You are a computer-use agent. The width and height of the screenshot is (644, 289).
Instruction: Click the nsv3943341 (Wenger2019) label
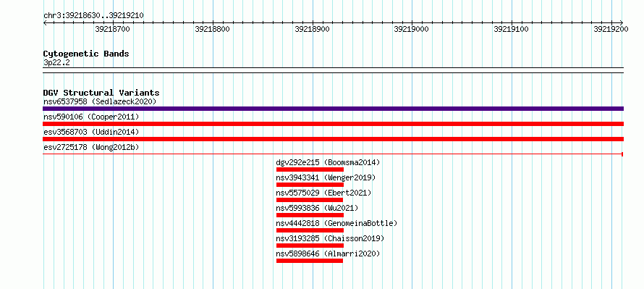(x=326, y=177)
